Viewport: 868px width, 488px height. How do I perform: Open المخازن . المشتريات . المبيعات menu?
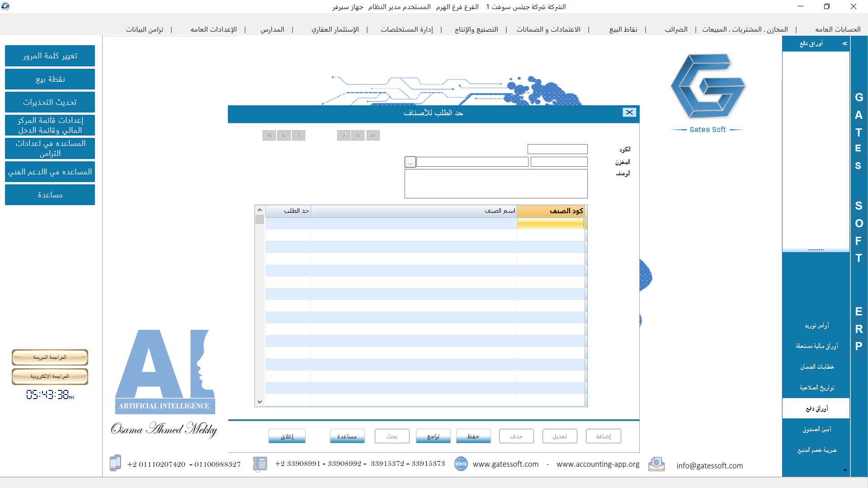click(745, 29)
